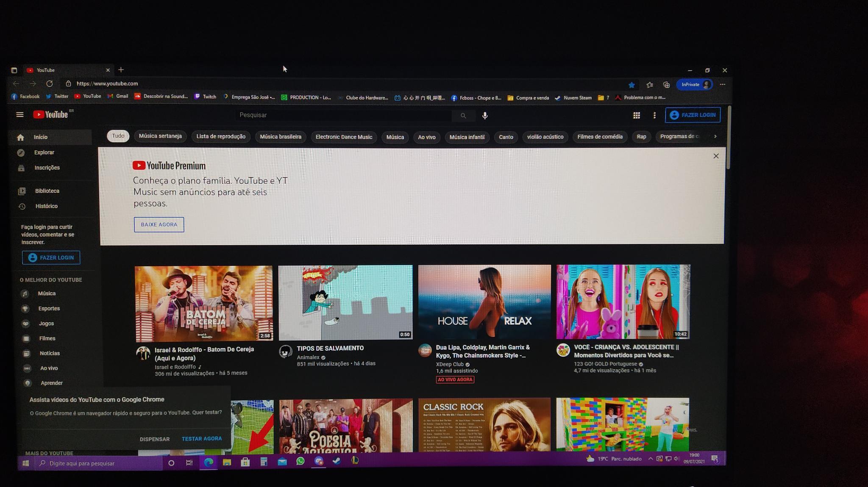Open a new browser tab
The width and height of the screenshot is (868, 487).
click(x=121, y=70)
